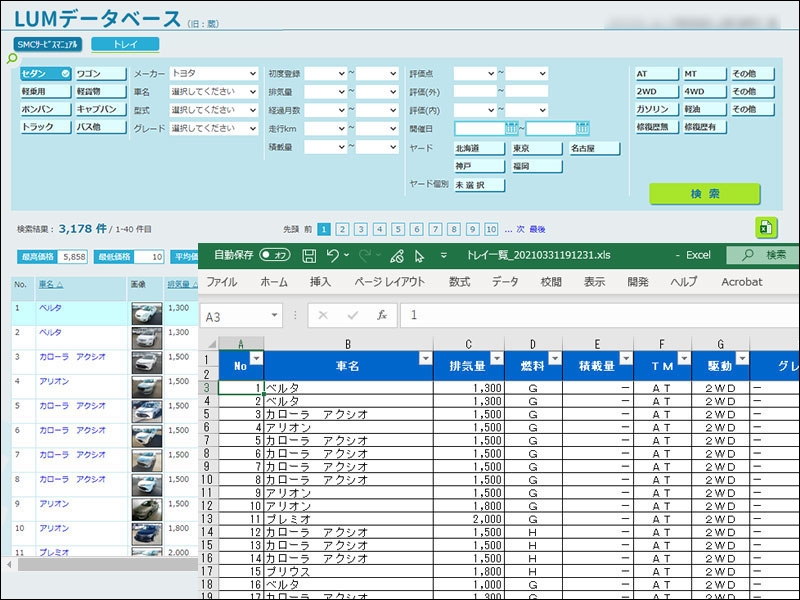The height and width of the screenshot is (600, 800).
Task: Open the 数式 ribbon tab
Action: click(x=459, y=282)
